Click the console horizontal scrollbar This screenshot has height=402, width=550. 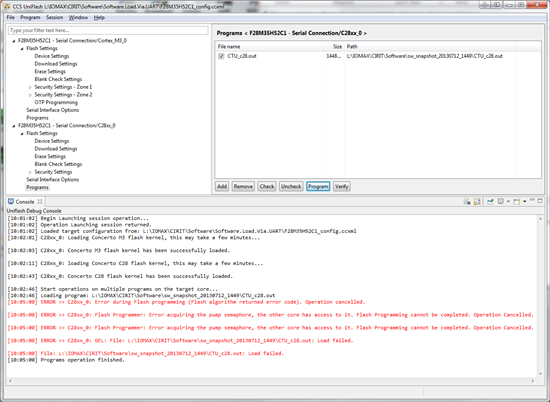point(271,381)
